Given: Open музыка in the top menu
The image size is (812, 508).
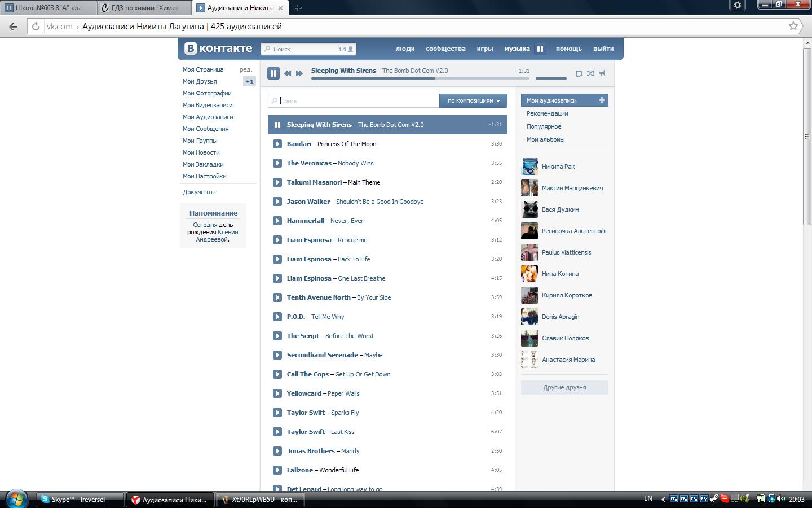Looking at the screenshot, I should tap(517, 49).
